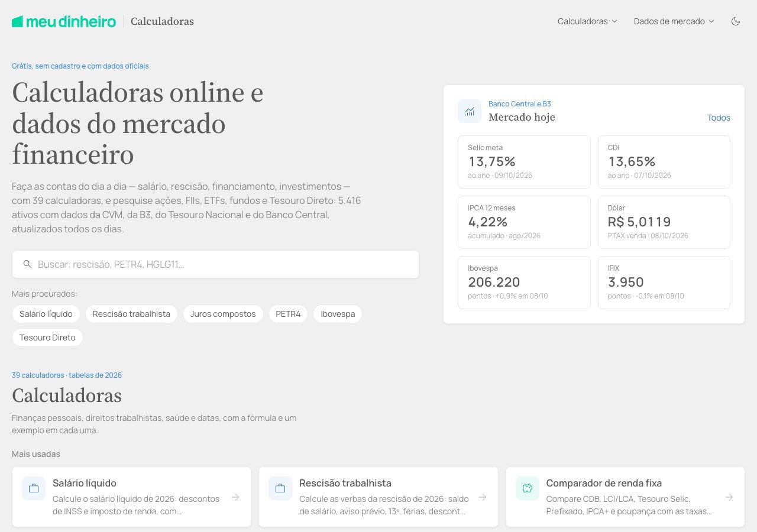The image size is (757, 532).
Task: Open the Rescisão trabalhista calculator card title
Action: click(345, 483)
